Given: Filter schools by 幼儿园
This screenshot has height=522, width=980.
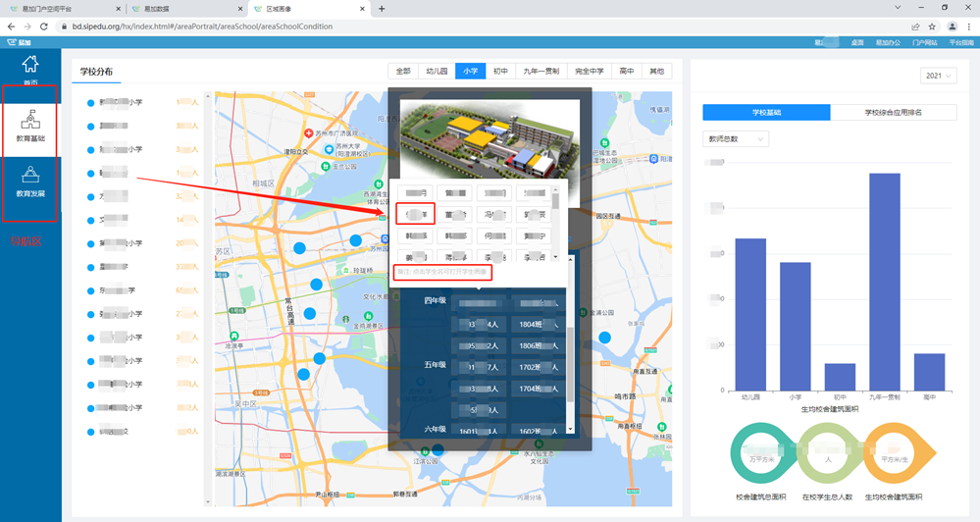Looking at the screenshot, I should pos(437,72).
